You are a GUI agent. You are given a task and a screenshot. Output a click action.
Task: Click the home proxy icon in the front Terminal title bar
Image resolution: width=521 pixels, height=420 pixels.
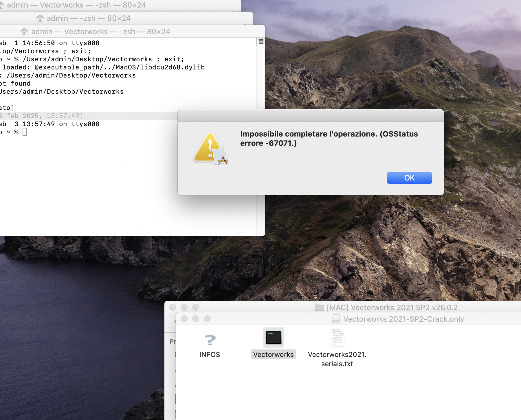click(x=25, y=32)
